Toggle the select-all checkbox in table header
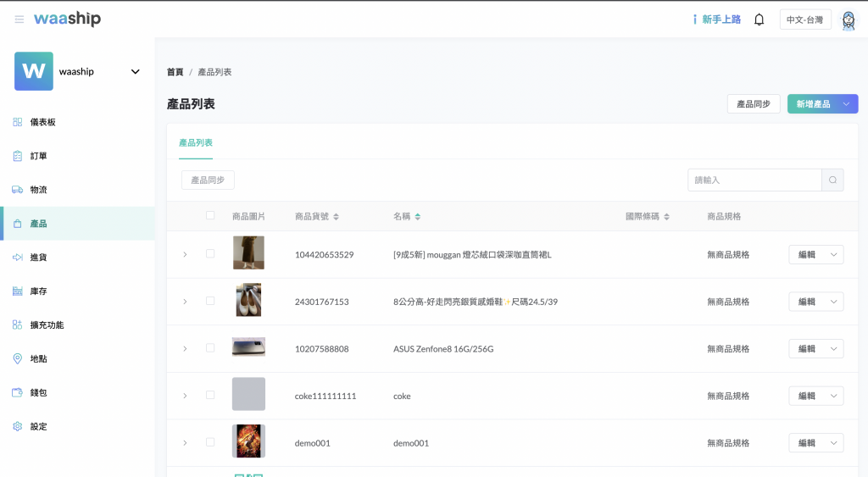 pos(210,215)
